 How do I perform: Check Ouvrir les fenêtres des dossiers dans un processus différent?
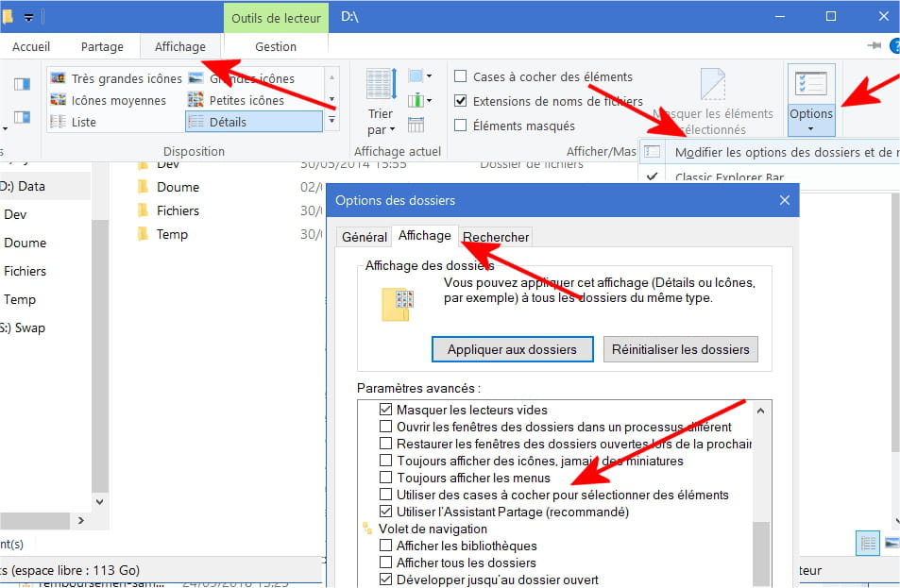coord(385,427)
